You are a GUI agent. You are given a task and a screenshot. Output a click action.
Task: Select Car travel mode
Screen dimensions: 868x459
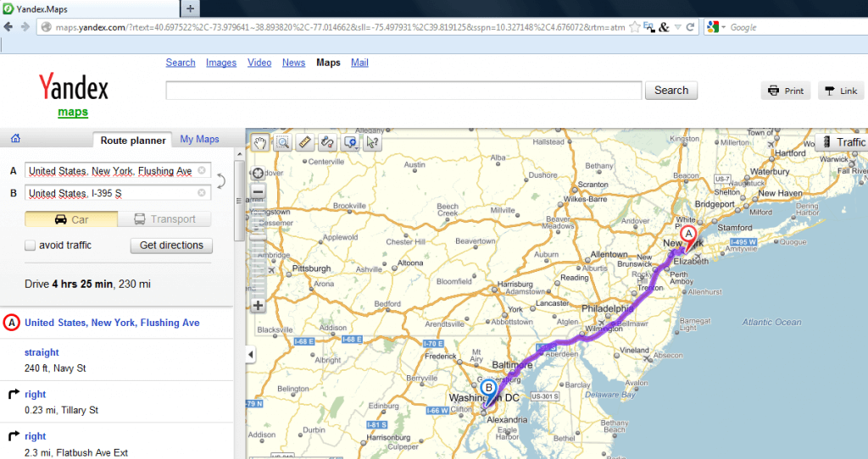(x=71, y=219)
